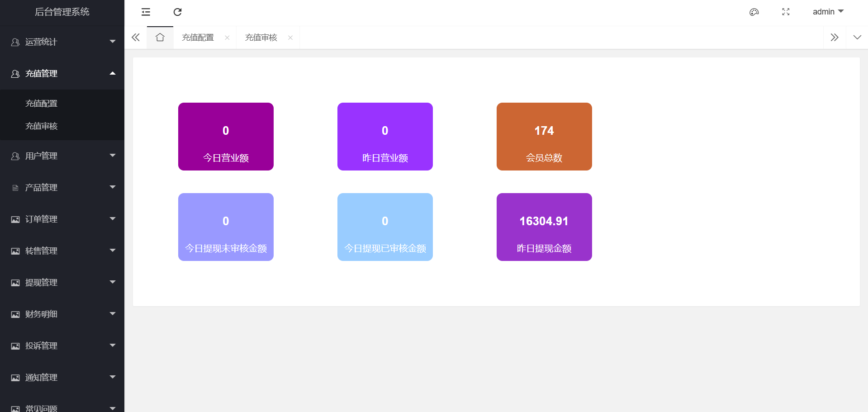Close the 充值配置 tab
868x412 pixels.
pyautogui.click(x=227, y=38)
